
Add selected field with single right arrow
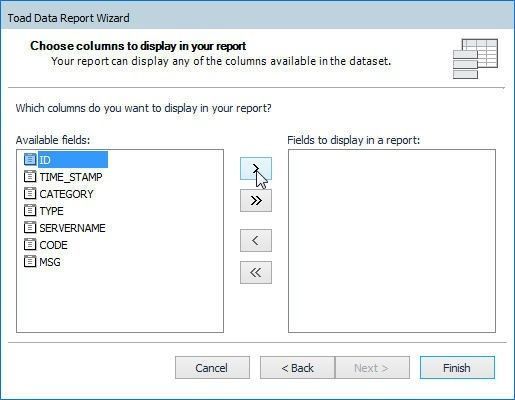[256, 169]
